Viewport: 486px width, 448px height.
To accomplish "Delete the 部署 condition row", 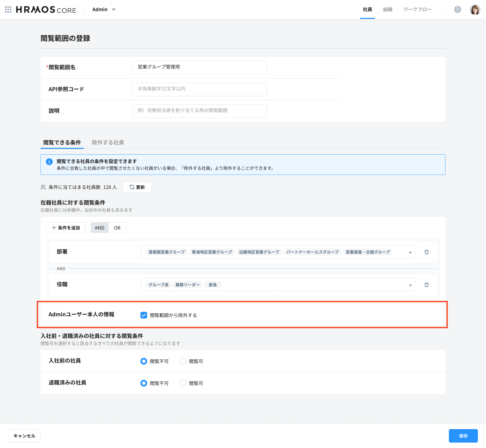I will 427,252.
